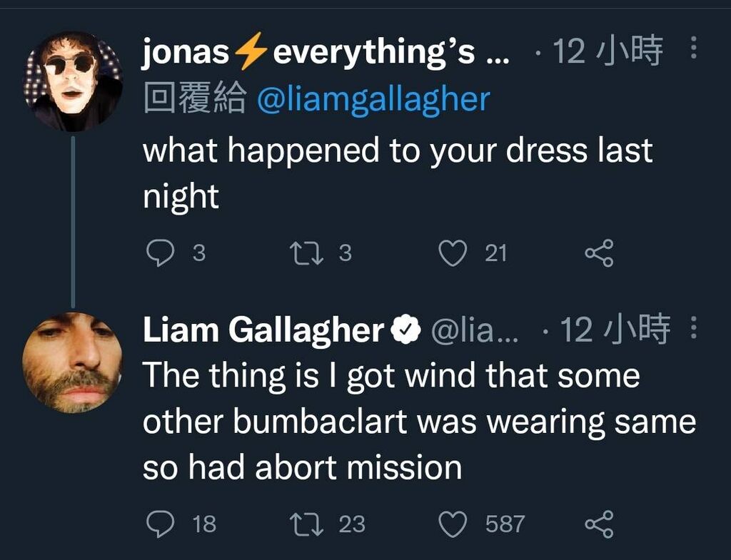Open more options on jonas's tweet
This screenshot has width=731, height=560.
click(x=693, y=48)
